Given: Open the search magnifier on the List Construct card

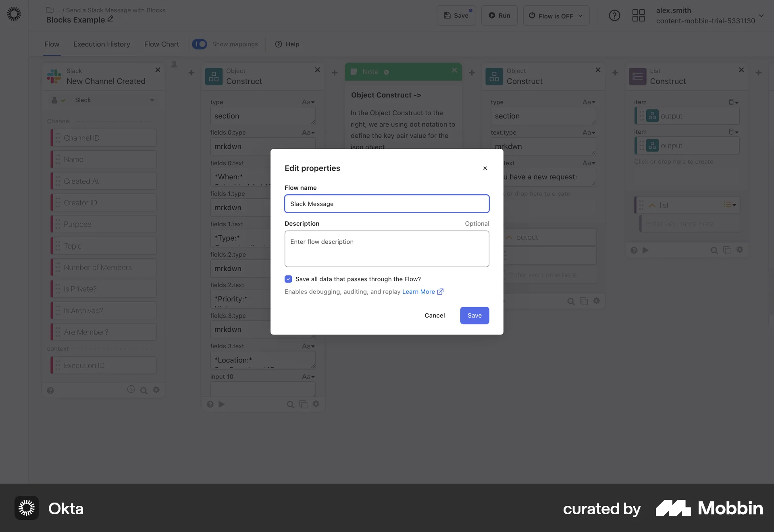Looking at the screenshot, I should [715, 250].
